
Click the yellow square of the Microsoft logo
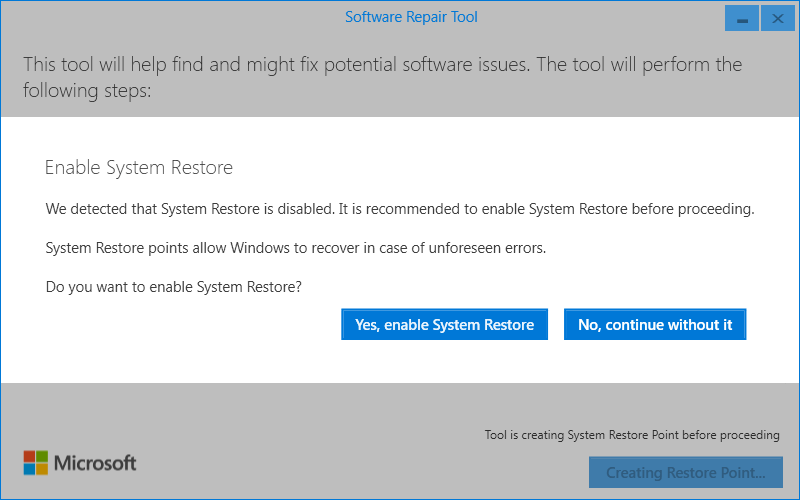coord(42,469)
